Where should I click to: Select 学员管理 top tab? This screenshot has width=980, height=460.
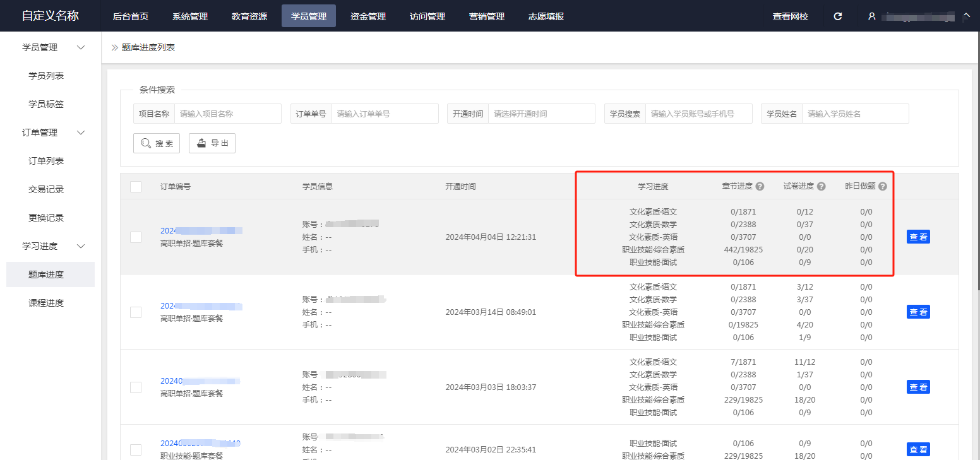[x=309, y=16]
